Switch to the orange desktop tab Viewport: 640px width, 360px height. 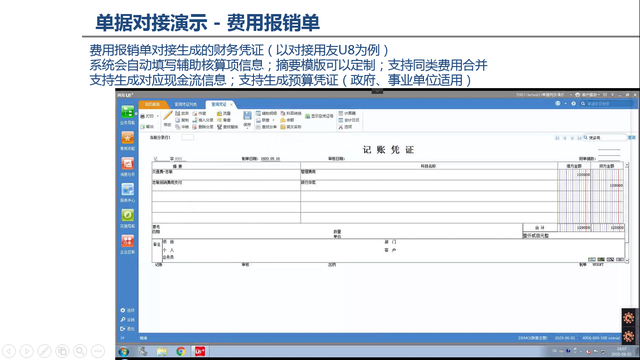coord(153,104)
